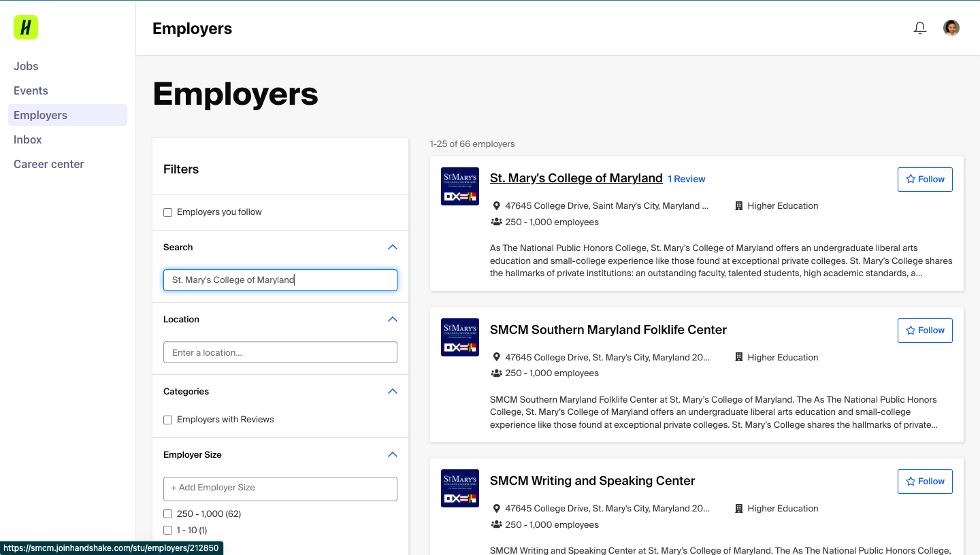The image size is (980, 555).
Task: Click location pin icon on St. Mary's College card
Action: coord(497,205)
